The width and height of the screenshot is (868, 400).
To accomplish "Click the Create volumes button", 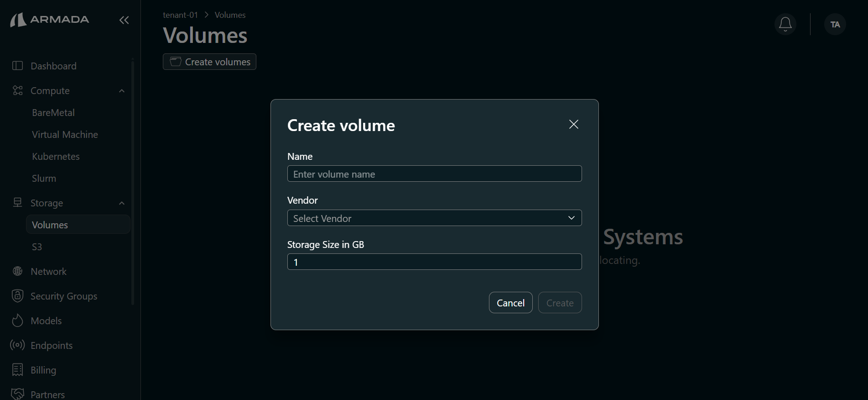I will coord(209,62).
